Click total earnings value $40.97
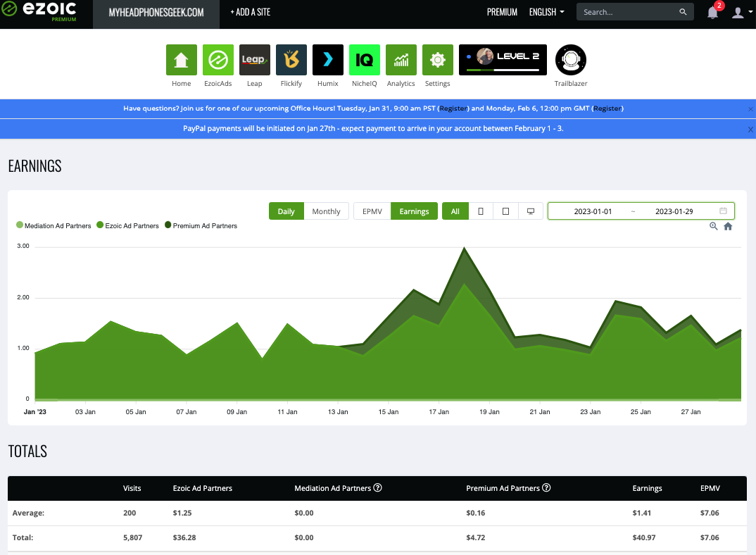756x555 pixels. point(643,537)
